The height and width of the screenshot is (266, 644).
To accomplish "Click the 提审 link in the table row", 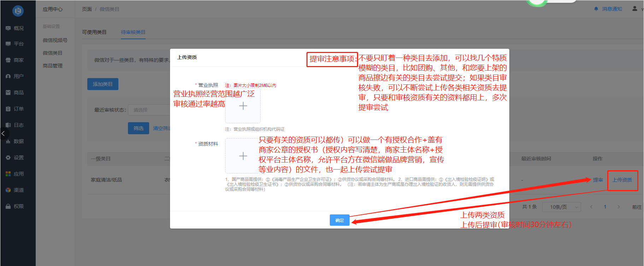I will [598, 180].
